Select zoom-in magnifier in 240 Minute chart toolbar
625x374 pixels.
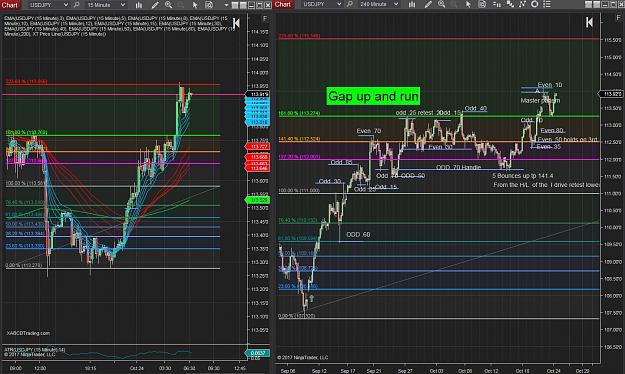tap(442, 4)
